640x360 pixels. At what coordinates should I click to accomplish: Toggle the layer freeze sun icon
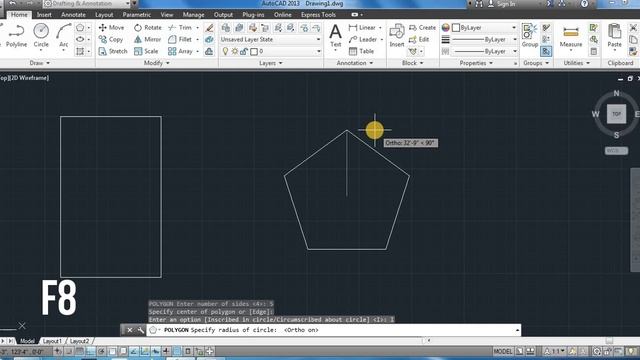point(235,51)
